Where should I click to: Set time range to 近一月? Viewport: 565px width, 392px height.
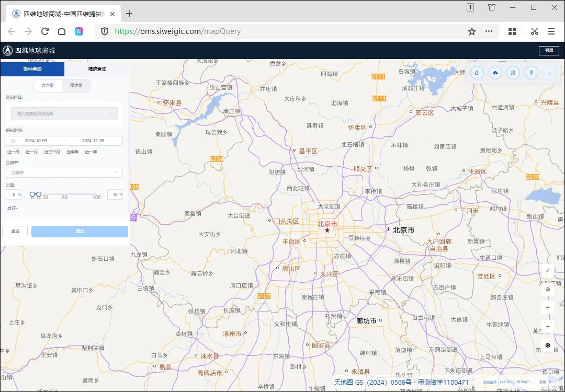click(32, 152)
